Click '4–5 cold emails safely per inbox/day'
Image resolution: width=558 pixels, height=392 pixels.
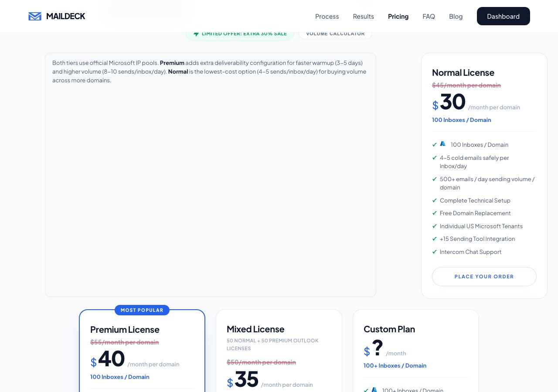click(474, 162)
